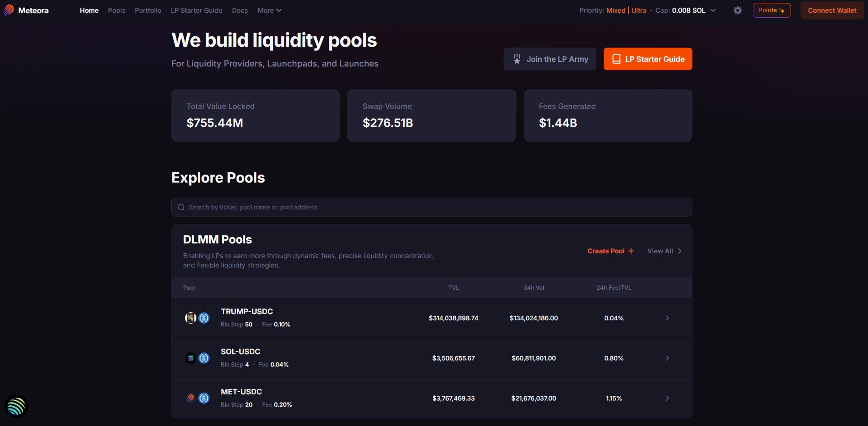Click the Solana token icon in SOL-USDC row
Viewport: 868px width, 426px height.
tap(190, 358)
